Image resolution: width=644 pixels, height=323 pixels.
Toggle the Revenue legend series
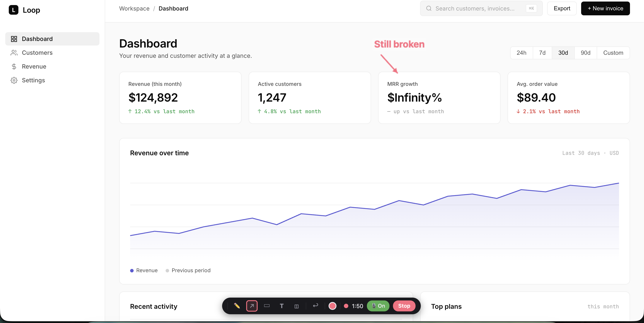click(x=144, y=270)
